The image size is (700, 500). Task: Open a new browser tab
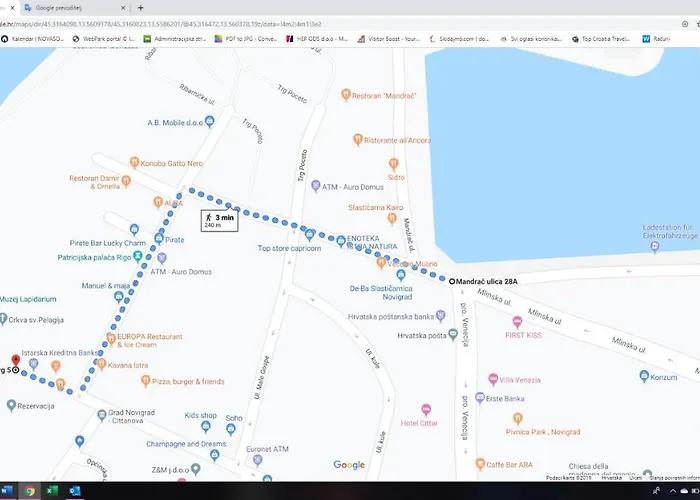pyautogui.click(x=140, y=7)
